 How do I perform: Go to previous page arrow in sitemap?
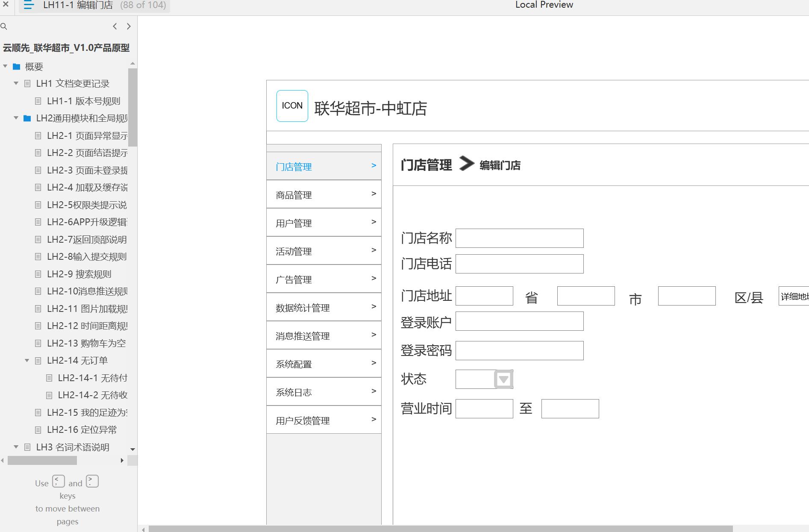pyautogui.click(x=115, y=26)
